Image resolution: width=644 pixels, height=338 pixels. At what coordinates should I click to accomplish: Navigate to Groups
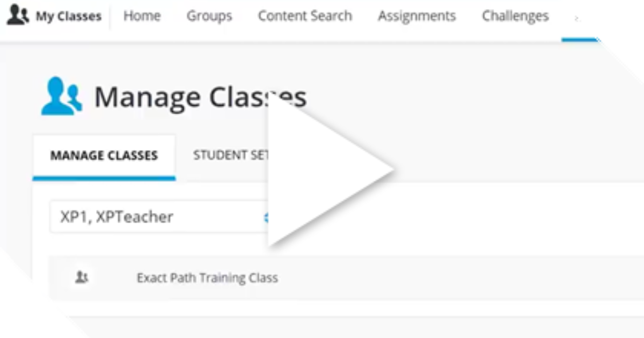click(209, 16)
